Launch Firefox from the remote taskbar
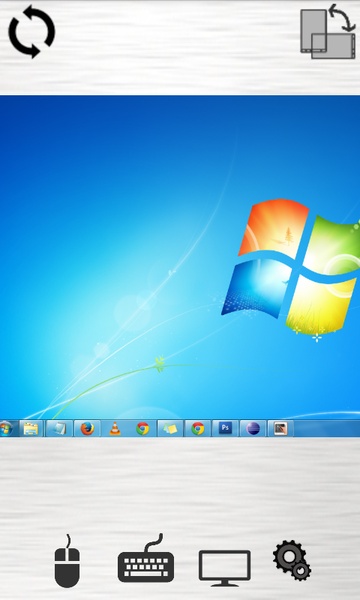The width and height of the screenshot is (360, 600). coord(87,429)
